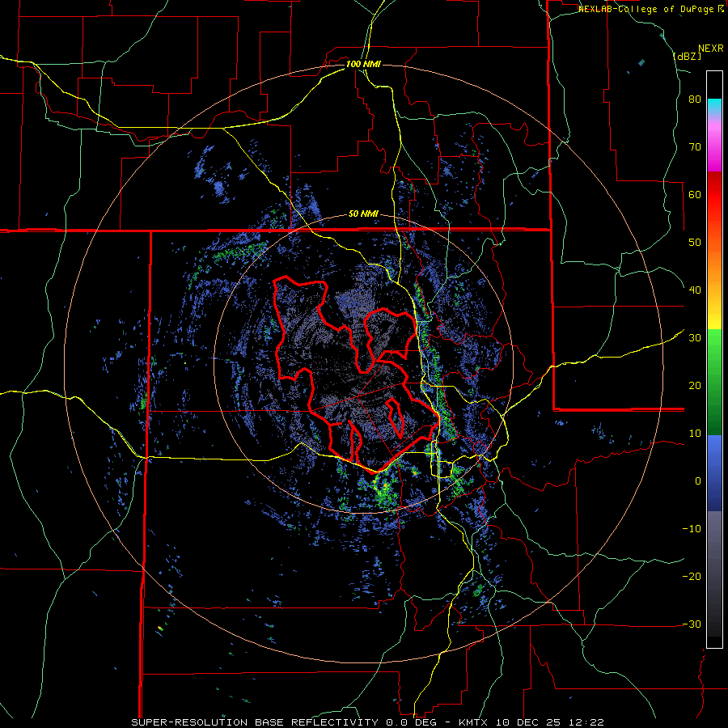Click the 40 value on dBZ scale
728x728 pixels.
pyautogui.click(x=695, y=290)
